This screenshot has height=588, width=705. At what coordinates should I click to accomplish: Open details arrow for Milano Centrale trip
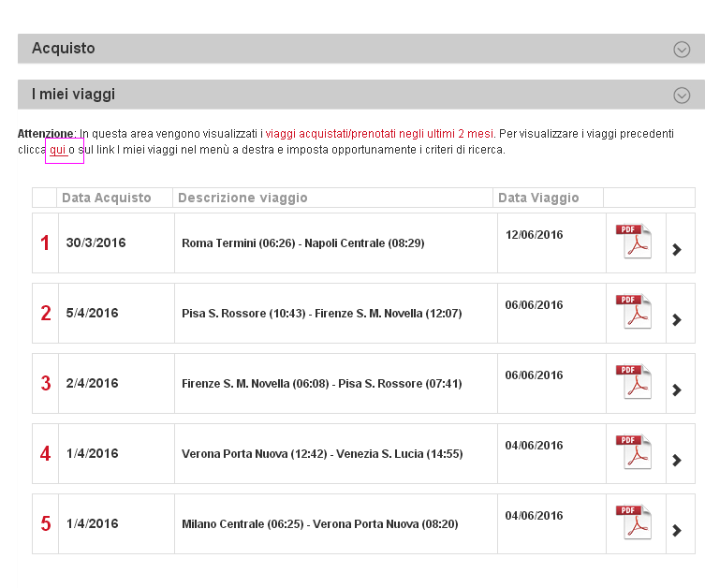click(x=677, y=531)
